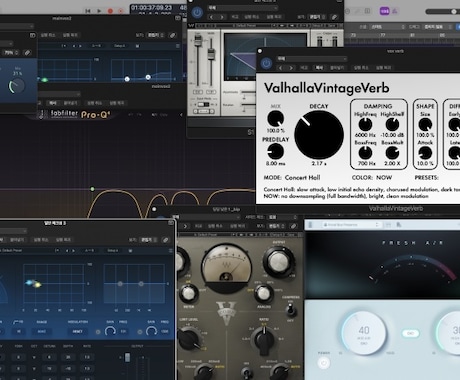Click next preset arrow in S1 imager header
Viewport: 460px width, 380px height.
(222, 17)
